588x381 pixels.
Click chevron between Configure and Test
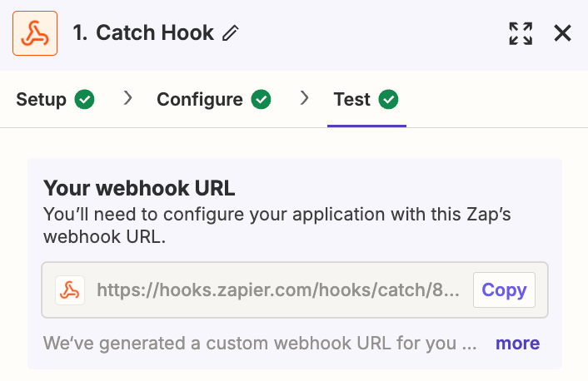[305, 98]
